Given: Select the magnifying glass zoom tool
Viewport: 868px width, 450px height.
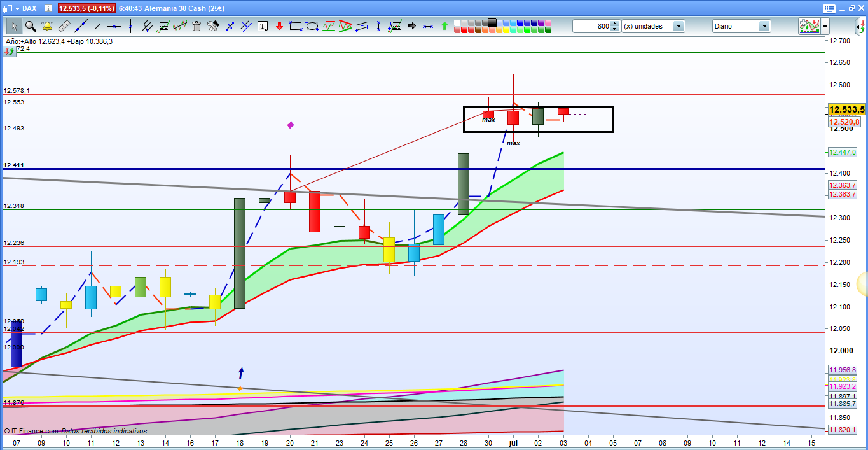Looking at the screenshot, I should (x=30, y=26).
